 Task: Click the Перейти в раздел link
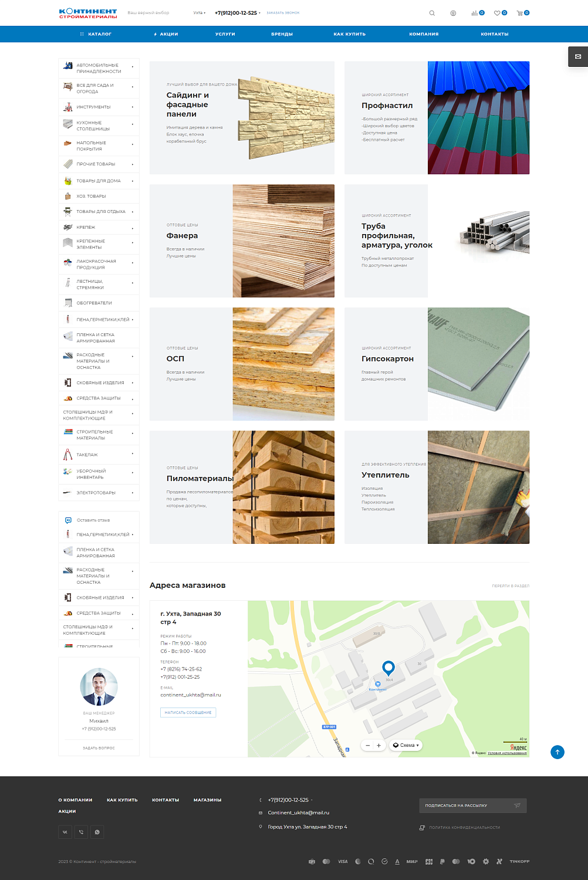pyautogui.click(x=511, y=586)
